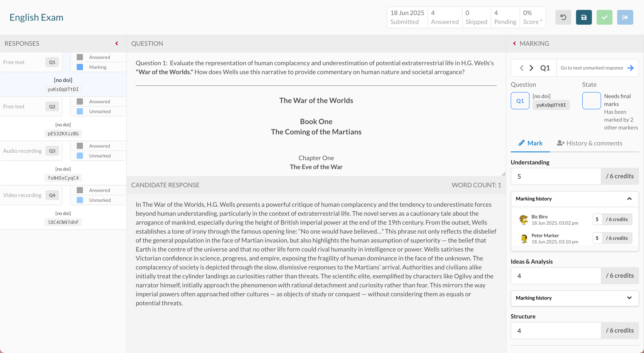Open the History & comments tab
The height and width of the screenshot is (353, 644).
coord(590,143)
